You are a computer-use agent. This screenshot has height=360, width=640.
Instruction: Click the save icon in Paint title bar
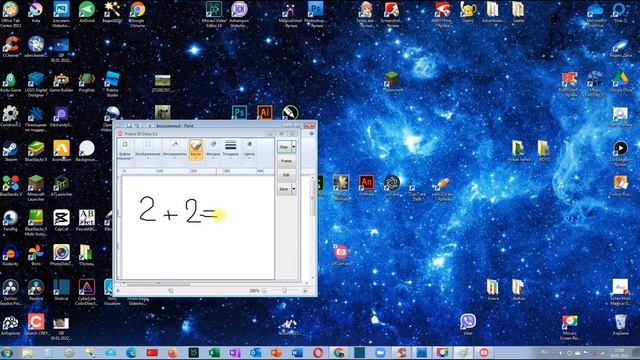(x=129, y=126)
